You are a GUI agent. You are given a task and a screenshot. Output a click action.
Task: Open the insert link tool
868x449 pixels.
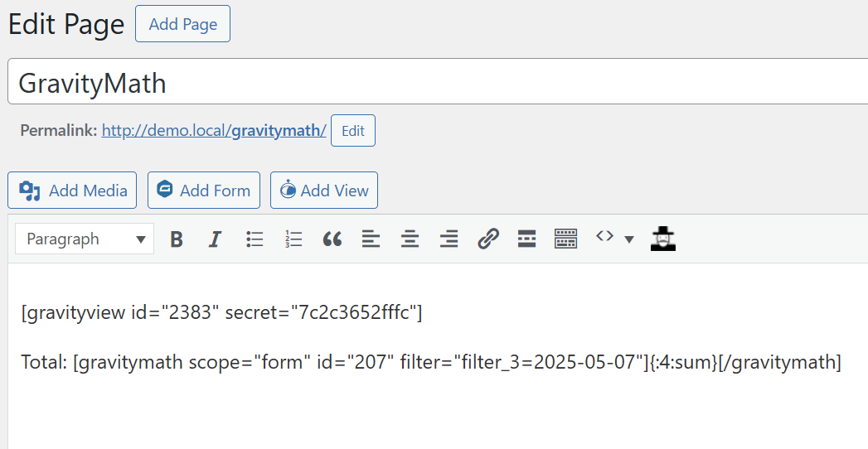pyautogui.click(x=487, y=239)
